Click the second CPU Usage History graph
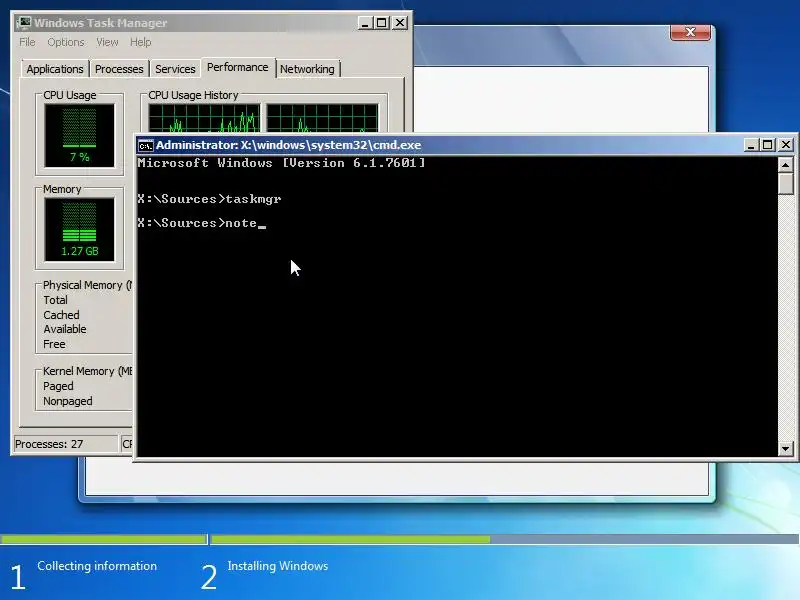The width and height of the screenshot is (800, 600). (322, 118)
